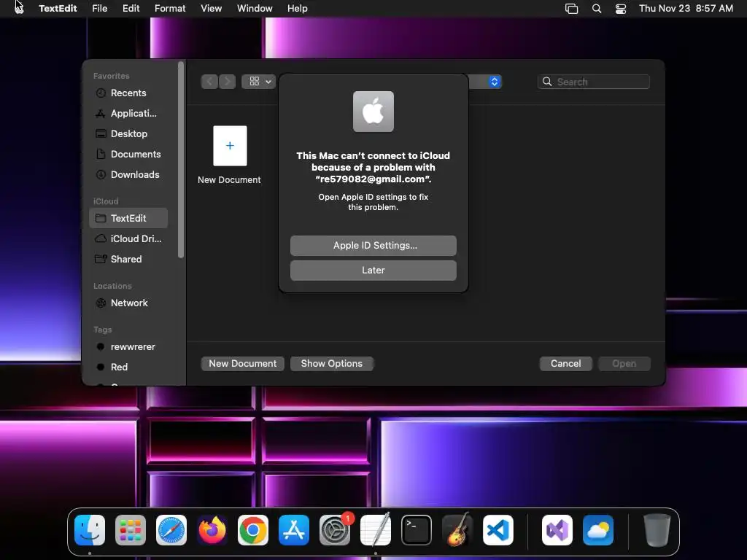Image resolution: width=747 pixels, height=560 pixels.
Task: Open System Settings with notification badge
Action: tap(335, 530)
